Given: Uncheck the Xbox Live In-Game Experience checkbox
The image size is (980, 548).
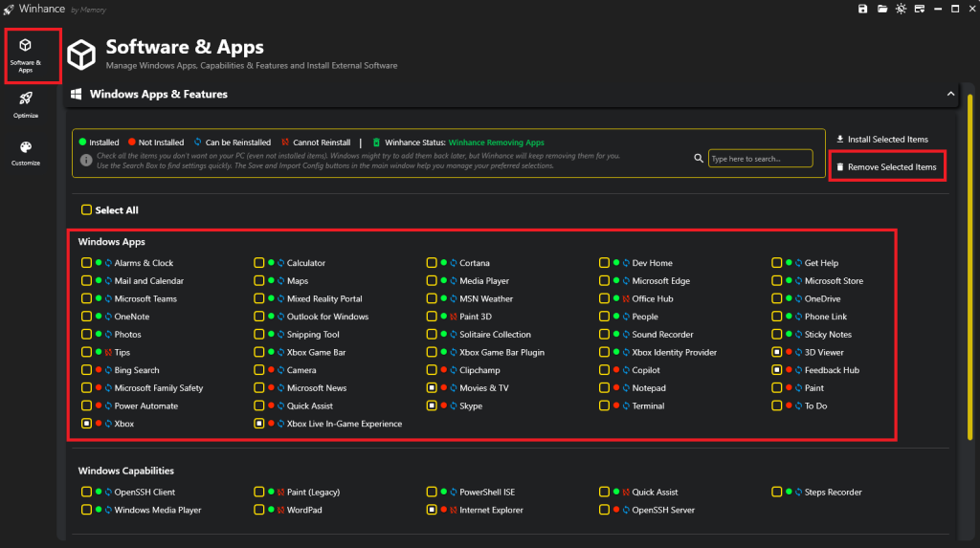Looking at the screenshot, I should click(258, 424).
